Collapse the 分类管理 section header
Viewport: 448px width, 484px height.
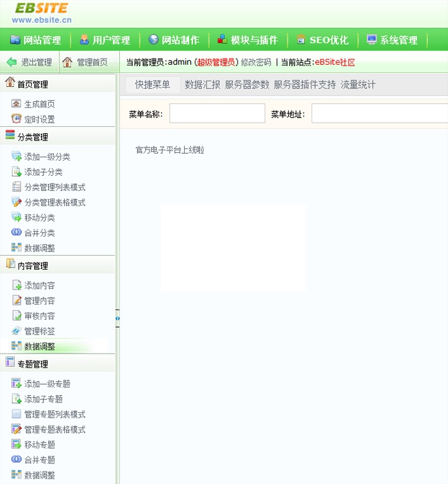coord(57,136)
